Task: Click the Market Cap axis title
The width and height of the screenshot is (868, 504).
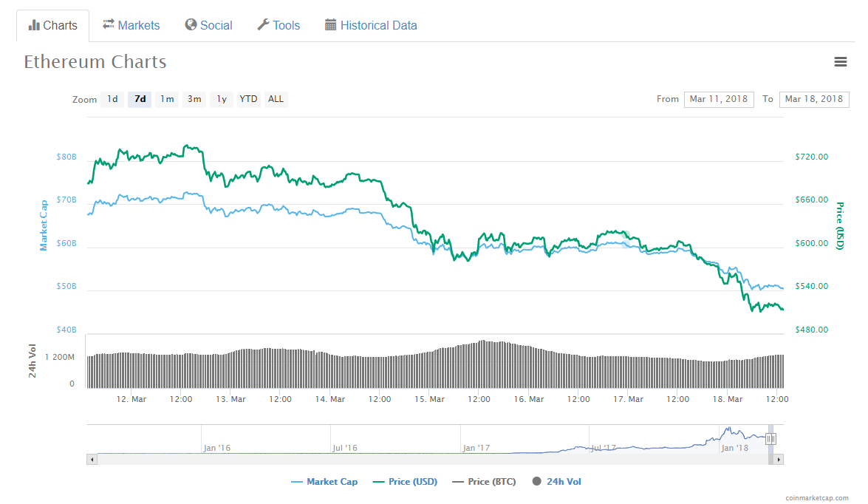Action: pos(44,225)
